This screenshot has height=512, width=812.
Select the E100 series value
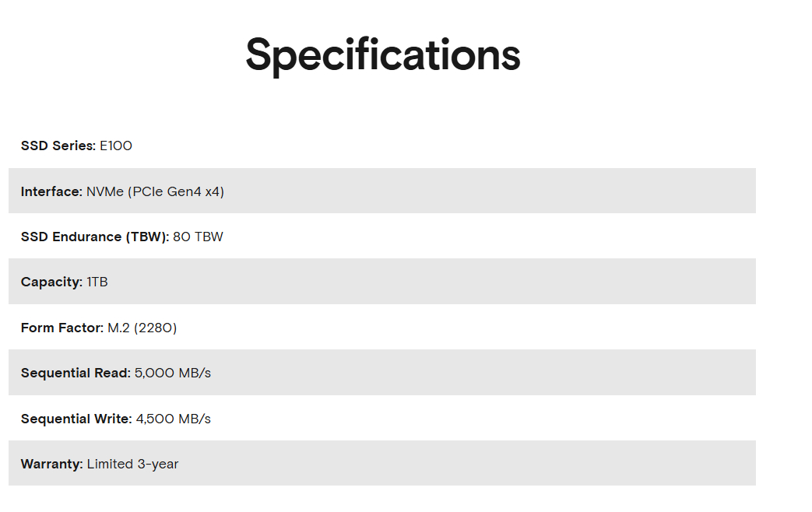tap(116, 146)
